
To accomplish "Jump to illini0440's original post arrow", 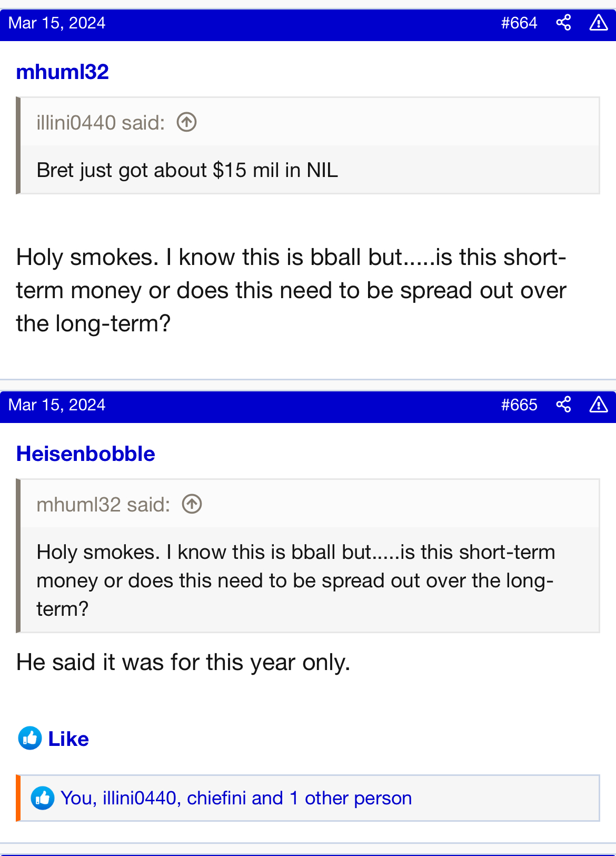I will point(186,122).
